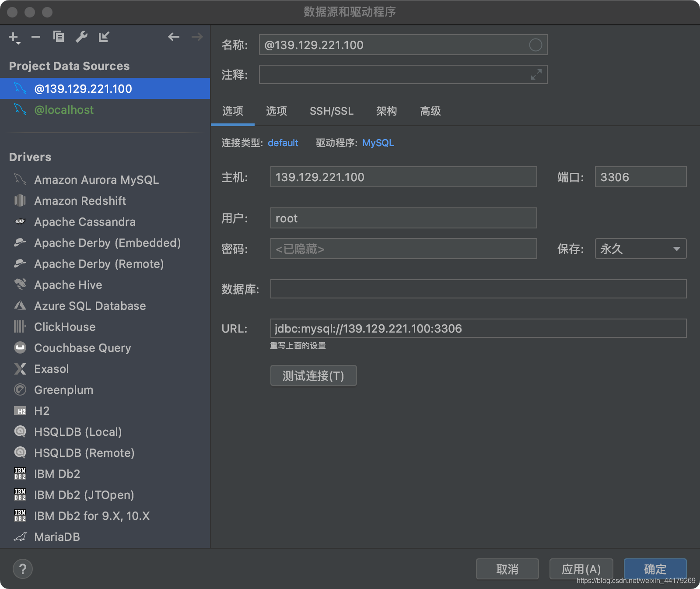700x589 pixels.
Task: Choose Azure SQL Database driver
Action: coord(105,305)
